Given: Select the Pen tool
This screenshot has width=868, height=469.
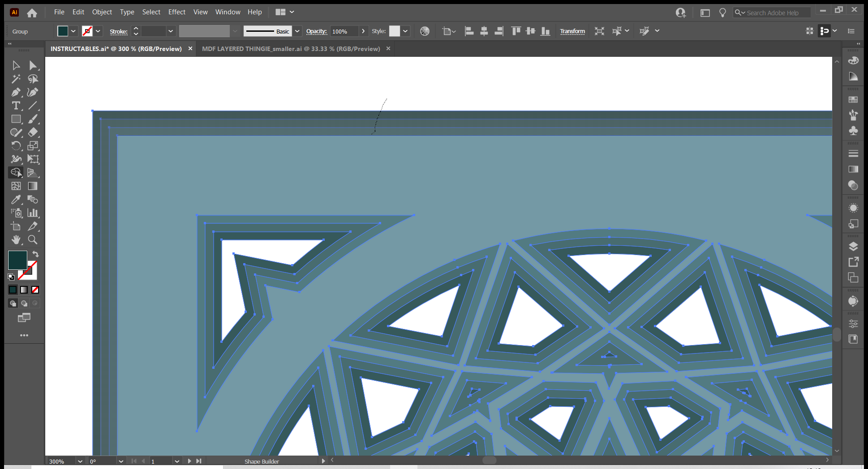Looking at the screenshot, I should (x=16, y=93).
